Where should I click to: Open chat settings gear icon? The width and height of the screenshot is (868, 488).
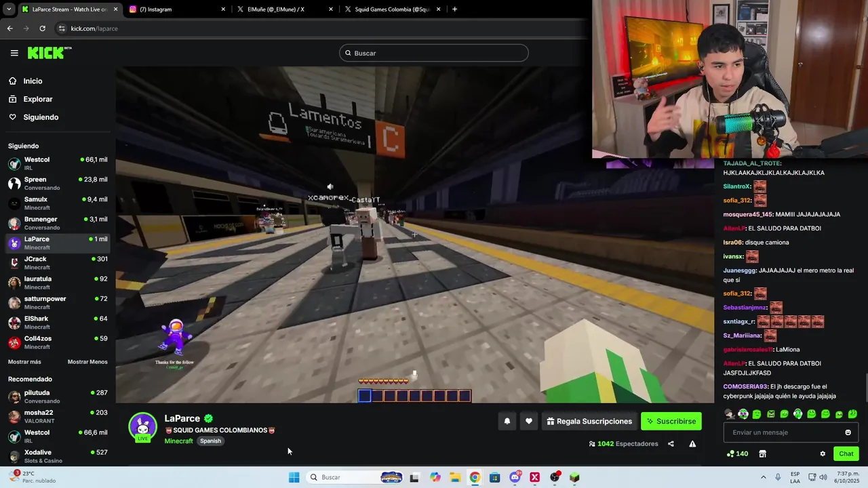[823, 453]
